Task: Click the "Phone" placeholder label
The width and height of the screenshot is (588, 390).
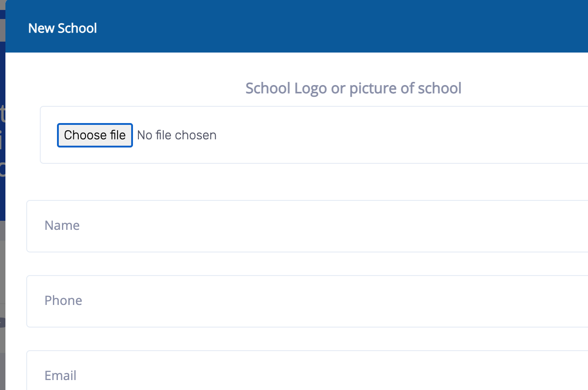Action: [63, 300]
